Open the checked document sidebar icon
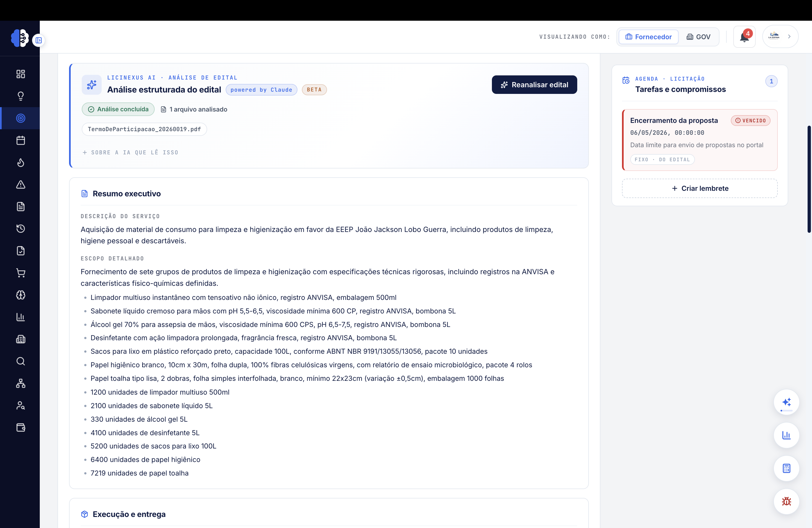The height and width of the screenshot is (528, 812). 20,251
